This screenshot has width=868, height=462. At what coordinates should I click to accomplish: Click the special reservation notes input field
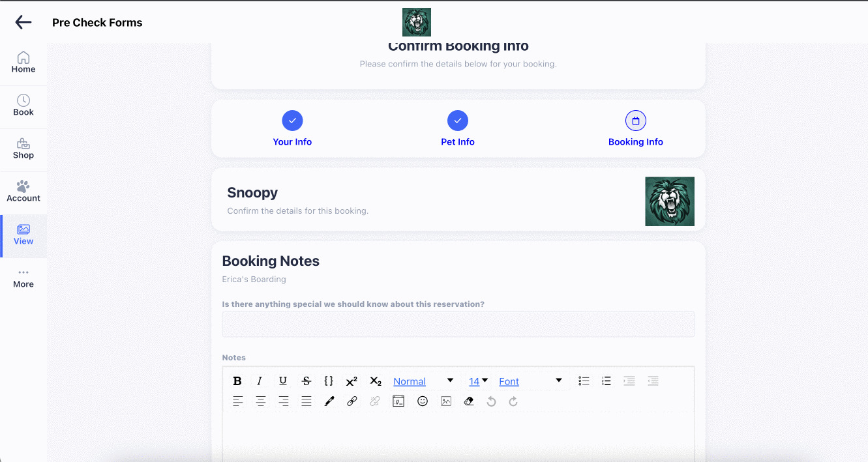click(x=458, y=324)
